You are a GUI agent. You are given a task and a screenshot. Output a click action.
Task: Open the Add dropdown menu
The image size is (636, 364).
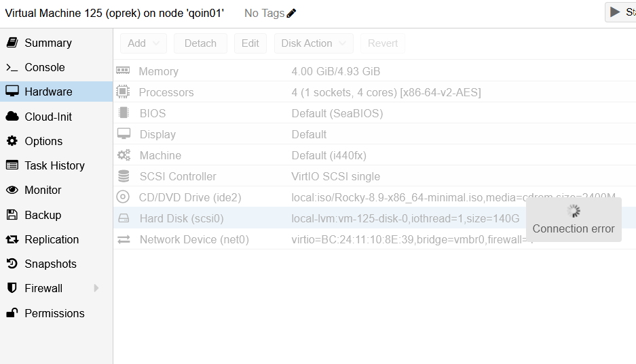coord(143,43)
